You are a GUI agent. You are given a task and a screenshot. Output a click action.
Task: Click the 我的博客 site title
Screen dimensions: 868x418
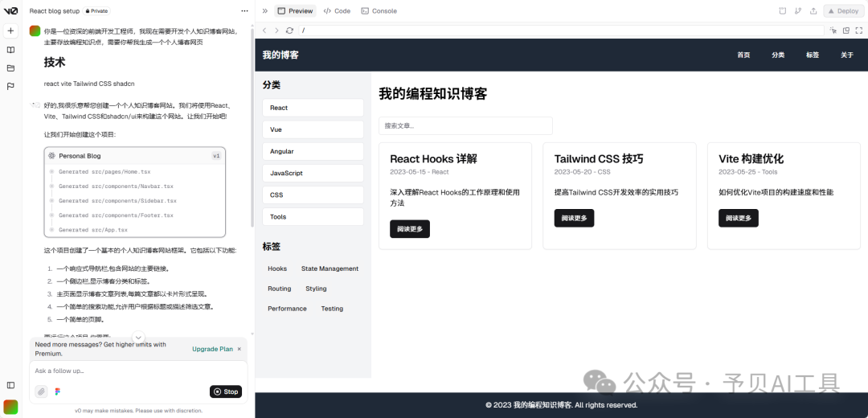(x=280, y=55)
